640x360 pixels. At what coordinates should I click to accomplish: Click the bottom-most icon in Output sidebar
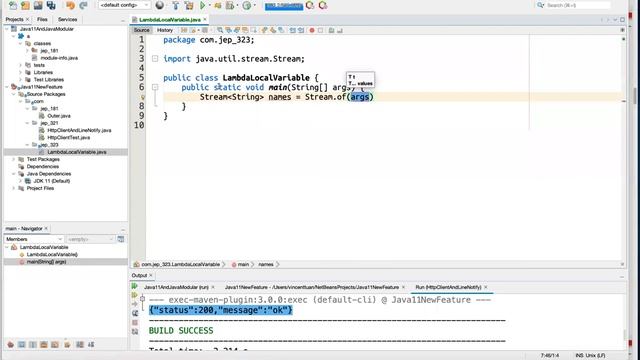coord(135,331)
